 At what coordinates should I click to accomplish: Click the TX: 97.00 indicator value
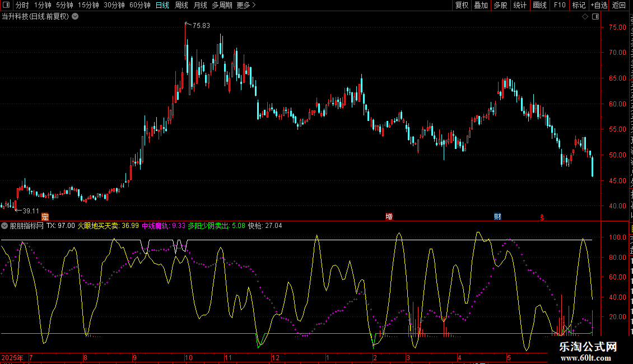[60, 226]
